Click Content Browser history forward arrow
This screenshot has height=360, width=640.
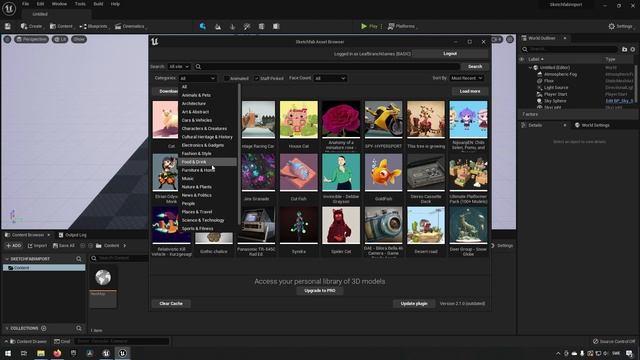90,246
